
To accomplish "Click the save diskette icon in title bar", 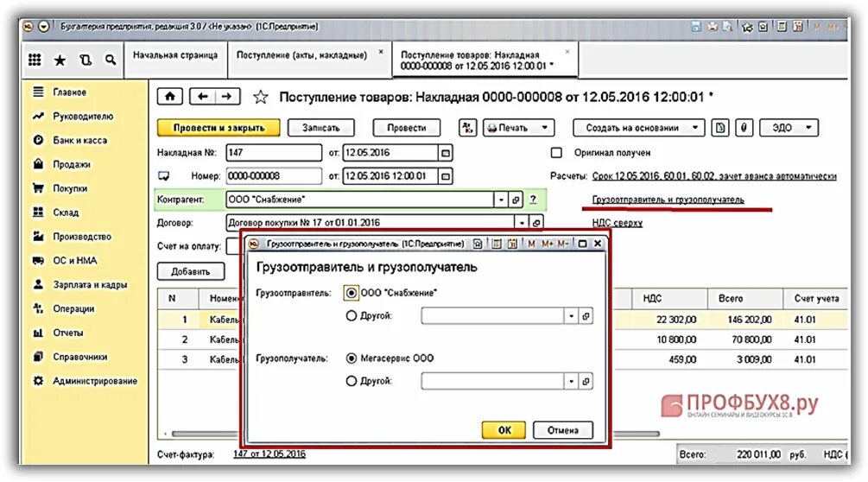I will coord(696,26).
